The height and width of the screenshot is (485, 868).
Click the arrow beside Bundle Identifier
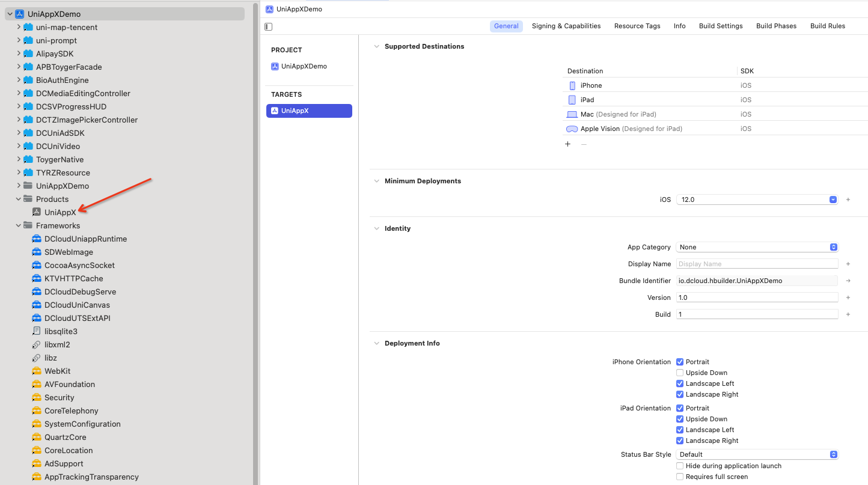click(x=848, y=281)
